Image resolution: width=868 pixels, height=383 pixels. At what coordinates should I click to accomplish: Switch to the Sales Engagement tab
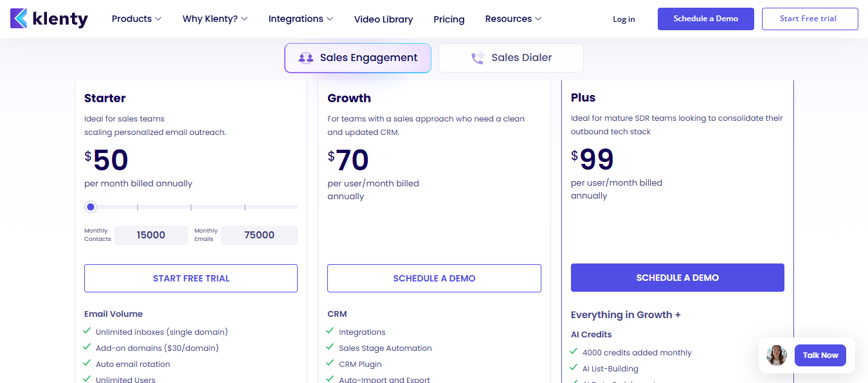pyautogui.click(x=357, y=58)
